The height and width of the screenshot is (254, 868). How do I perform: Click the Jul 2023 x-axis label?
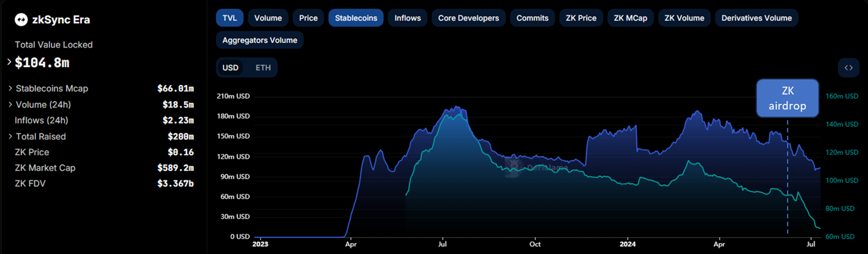[x=442, y=244]
